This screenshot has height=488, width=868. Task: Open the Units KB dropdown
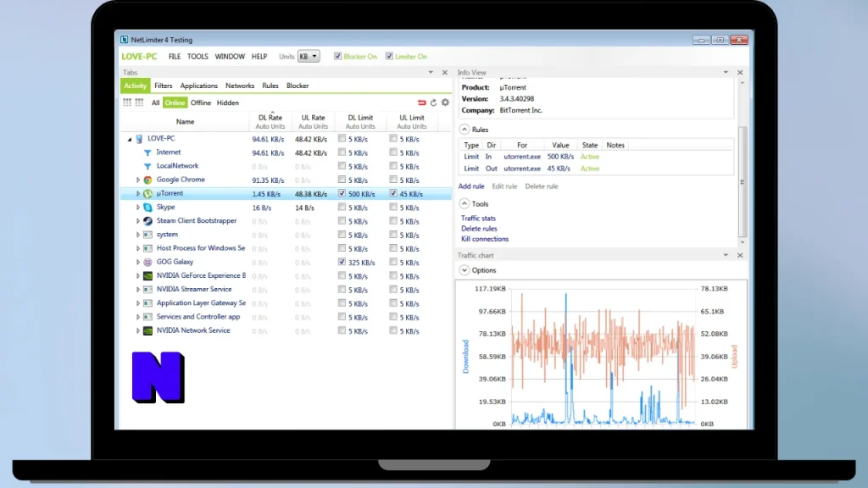coord(309,57)
